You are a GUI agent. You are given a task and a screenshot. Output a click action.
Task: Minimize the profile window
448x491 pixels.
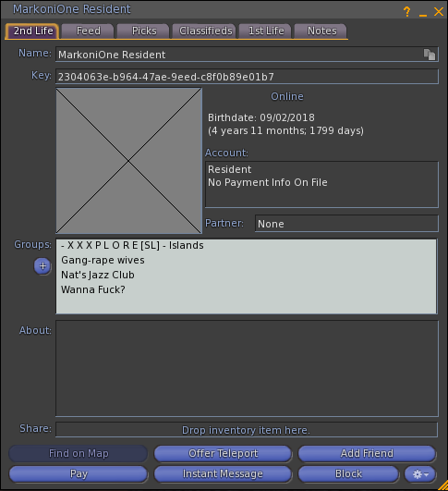click(423, 15)
